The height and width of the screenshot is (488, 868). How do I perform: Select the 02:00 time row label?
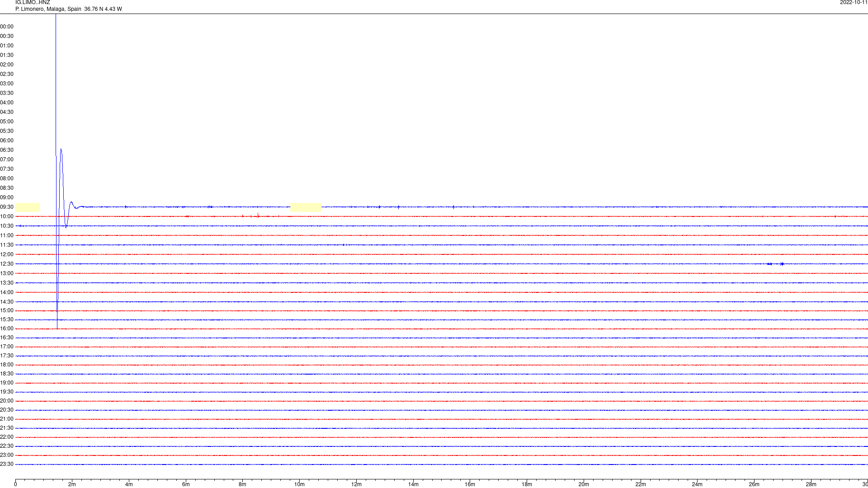(x=7, y=65)
